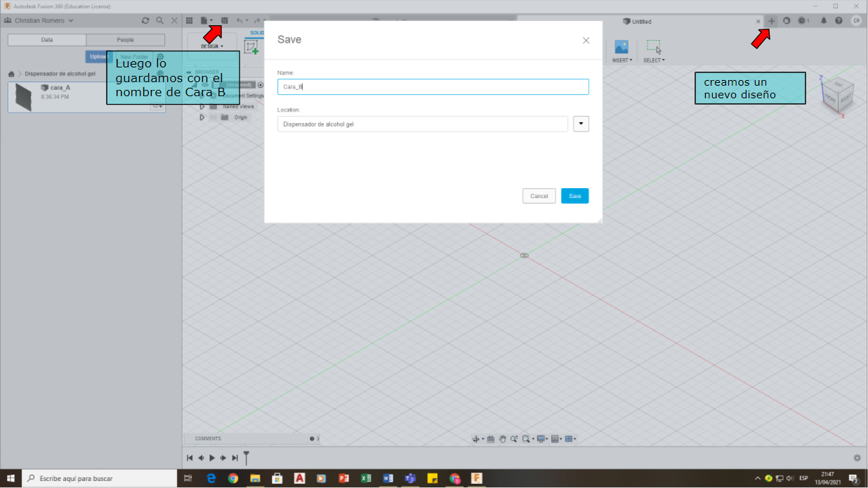This screenshot has width=868, height=488.
Task: Close the Save dialog with the X
Action: click(x=586, y=40)
